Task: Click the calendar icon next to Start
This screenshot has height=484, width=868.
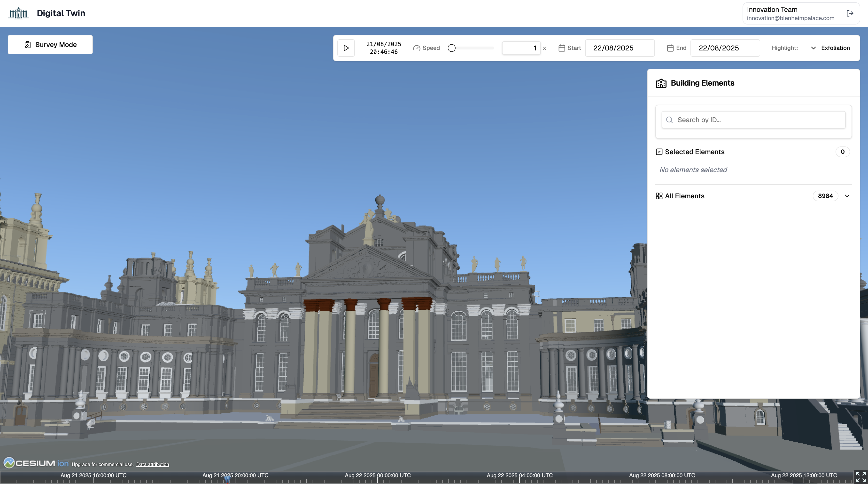Action: click(561, 48)
